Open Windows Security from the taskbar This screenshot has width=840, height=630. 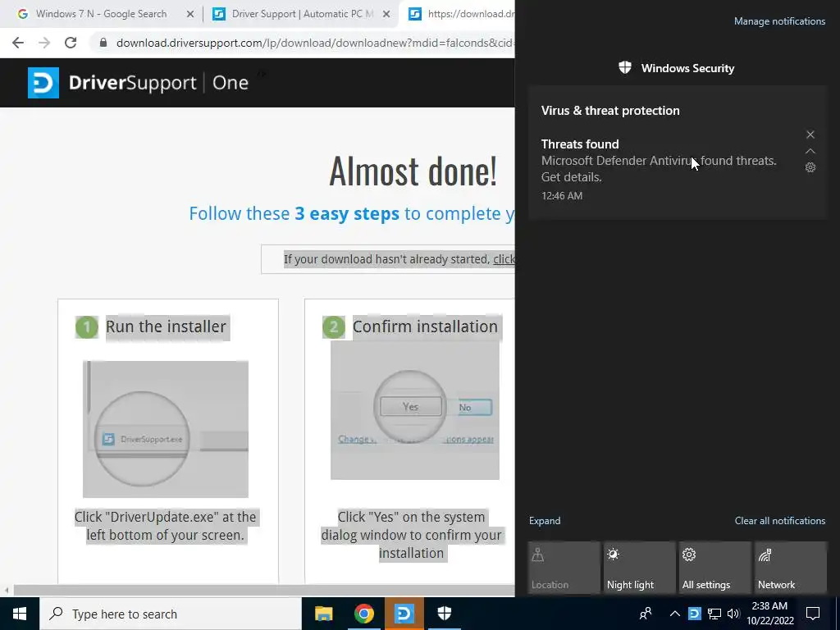pyautogui.click(x=444, y=614)
